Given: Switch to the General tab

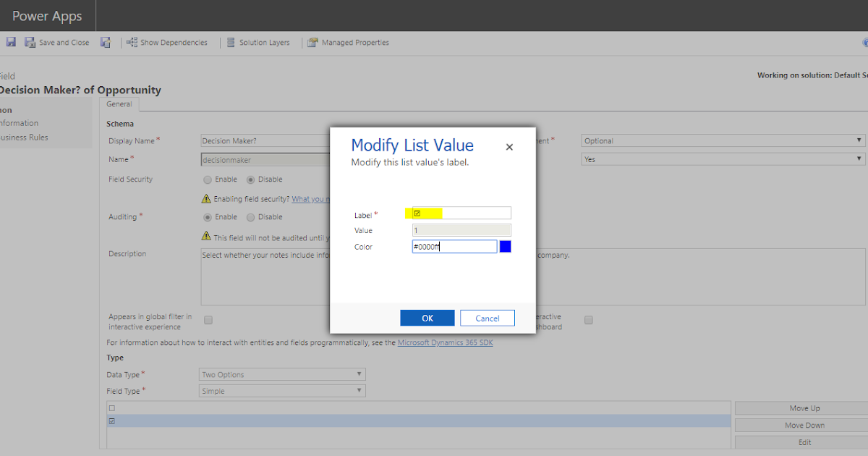Looking at the screenshot, I should coord(119,104).
